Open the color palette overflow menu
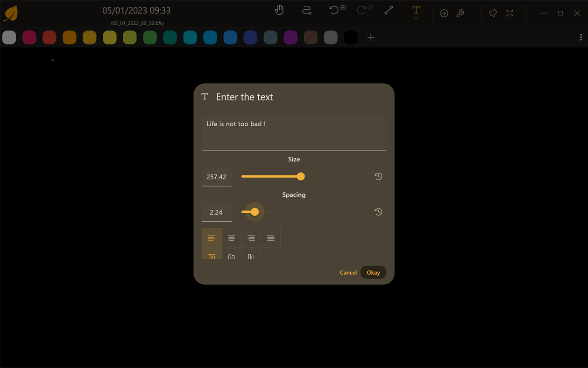 [x=581, y=37]
